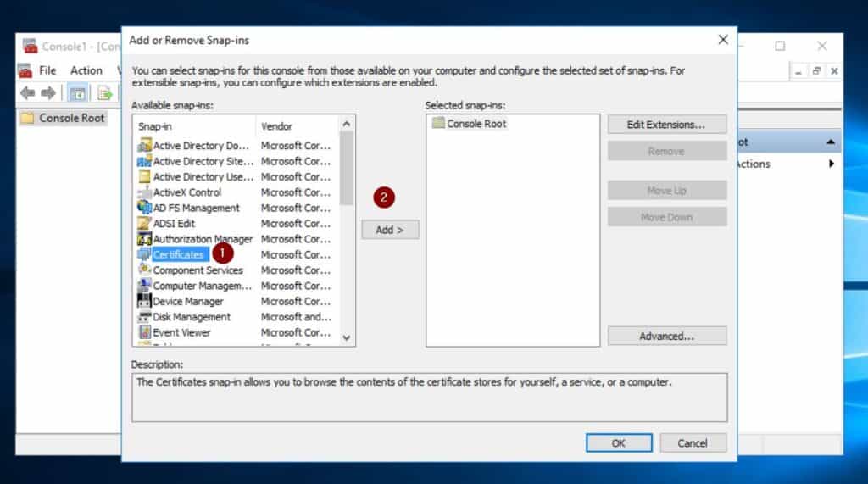Click the Event Viewer icon
The width and height of the screenshot is (868, 484).
click(x=144, y=332)
